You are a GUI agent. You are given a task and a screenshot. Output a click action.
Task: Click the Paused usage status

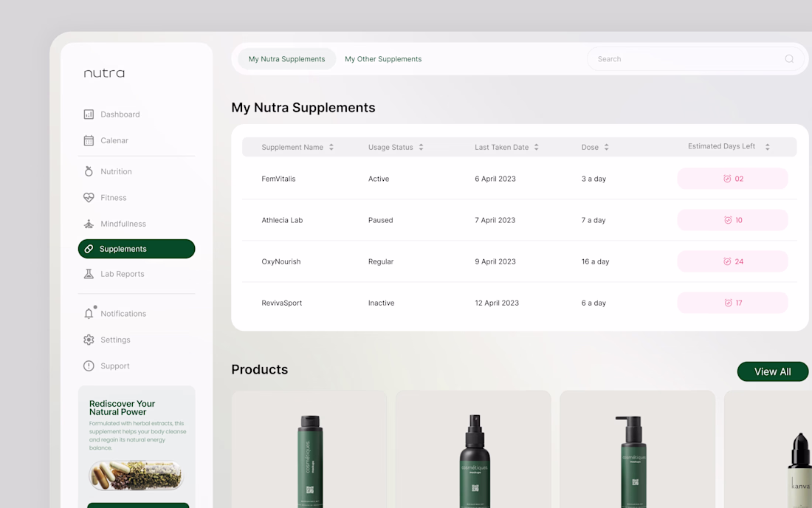tap(381, 220)
